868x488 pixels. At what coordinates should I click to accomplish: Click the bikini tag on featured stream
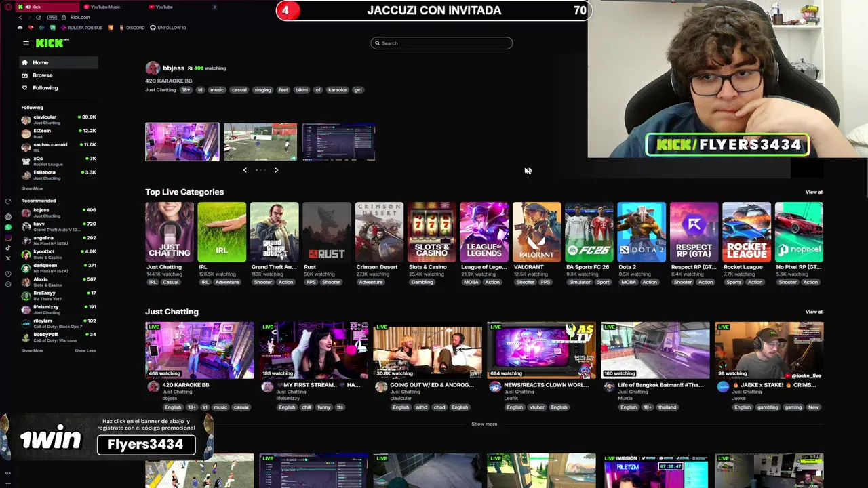[x=302, y=90]
